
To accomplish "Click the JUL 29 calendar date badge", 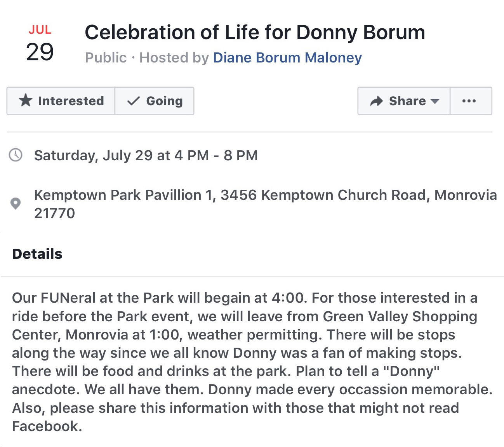I will 40,43.
